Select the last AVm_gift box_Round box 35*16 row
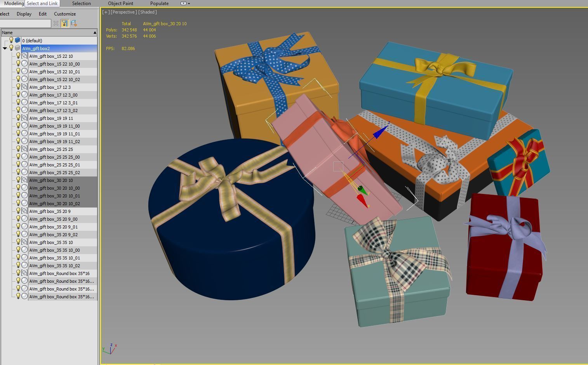 [x=63, y=296]
